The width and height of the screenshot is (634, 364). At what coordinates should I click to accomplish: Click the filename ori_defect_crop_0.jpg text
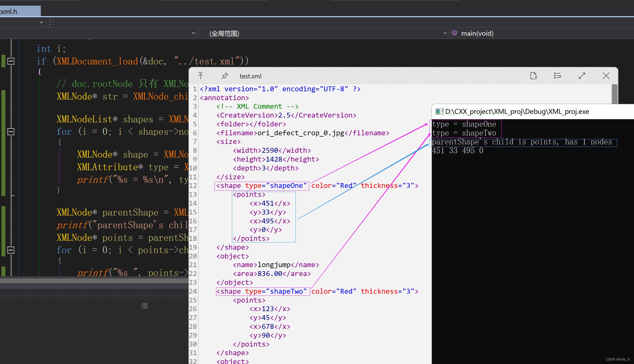coord(301,133)
